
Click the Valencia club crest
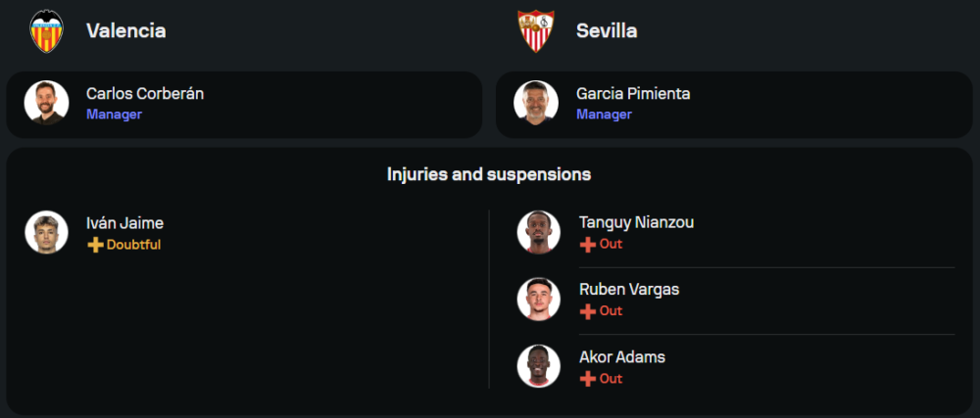tap(46, 31)
